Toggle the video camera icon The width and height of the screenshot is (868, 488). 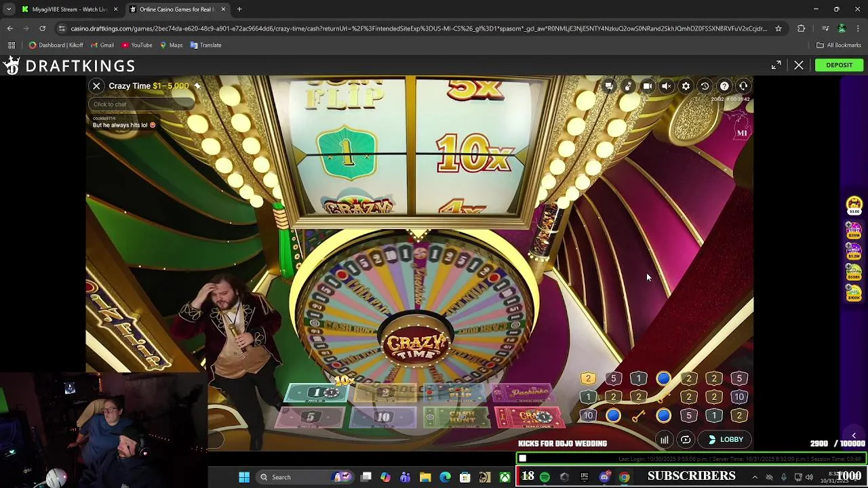coord(648,86)
